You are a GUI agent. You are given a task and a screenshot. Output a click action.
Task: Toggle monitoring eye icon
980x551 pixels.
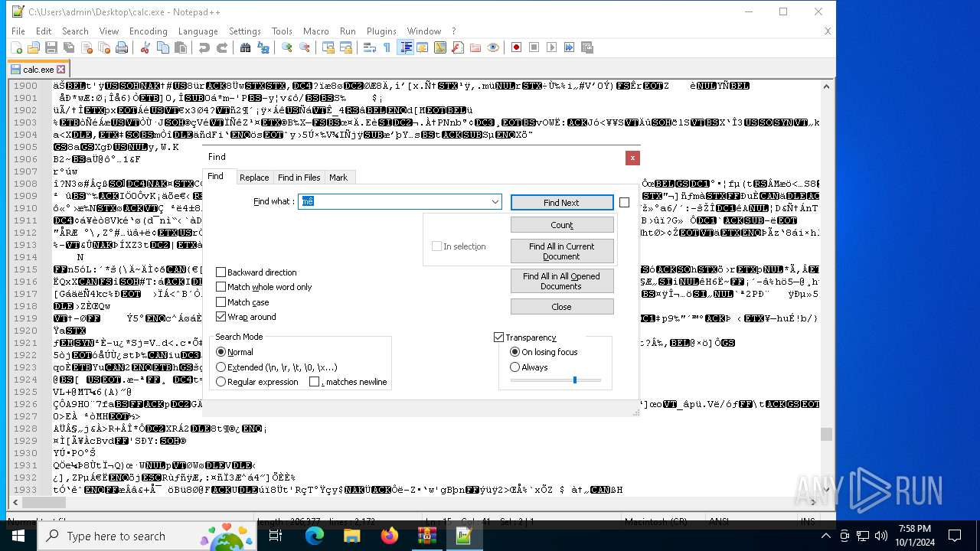pyautogui.click(x=493, y=47)
